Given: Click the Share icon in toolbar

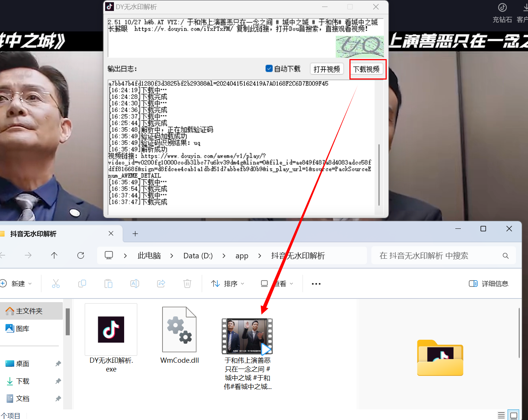Looking at the screenshot, I should click(161, 284).
